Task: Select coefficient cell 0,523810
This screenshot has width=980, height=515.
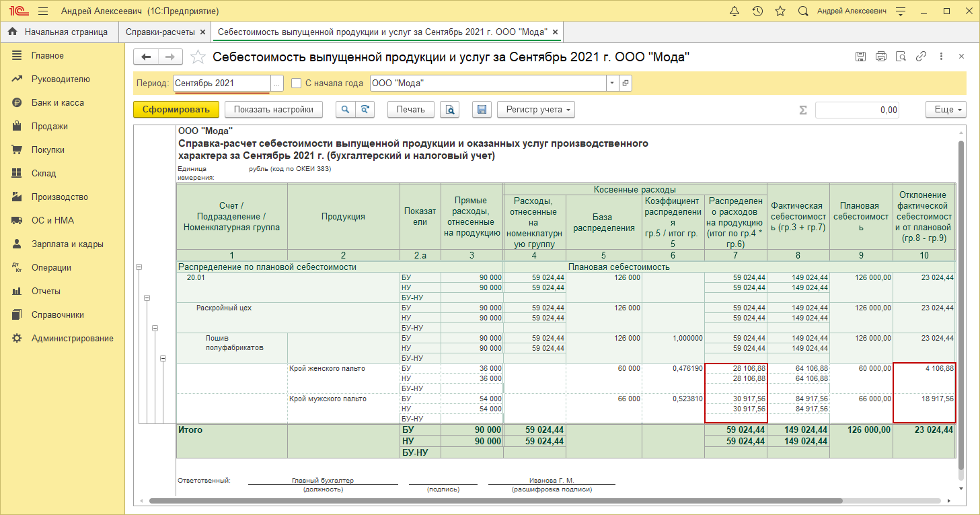Action: coord(673,399)
